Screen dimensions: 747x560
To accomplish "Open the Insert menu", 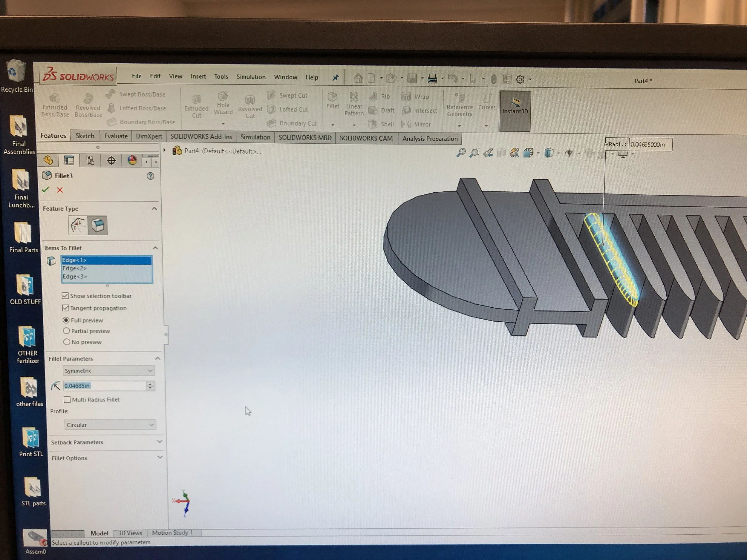I will tap(198, 76).
